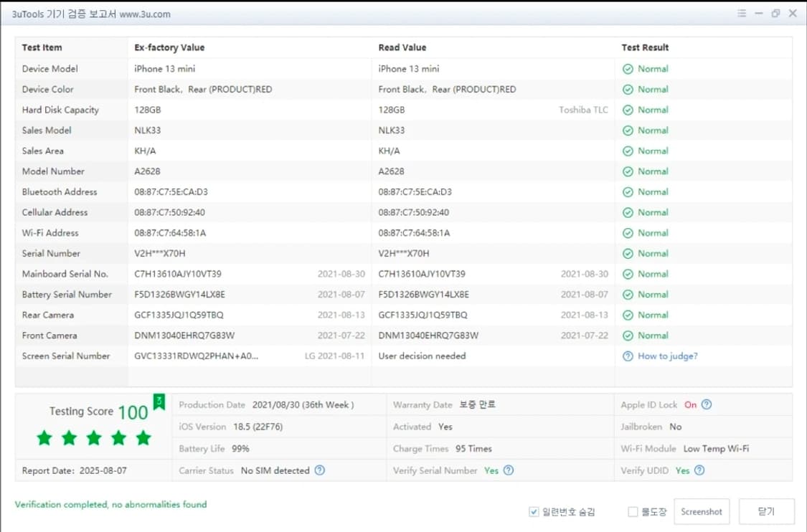
Task: Select the Ex-factory Value column header
Action: (169, 47)
